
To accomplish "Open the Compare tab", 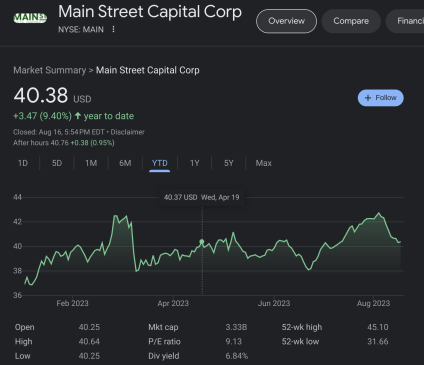I will (x=351, y=21).
